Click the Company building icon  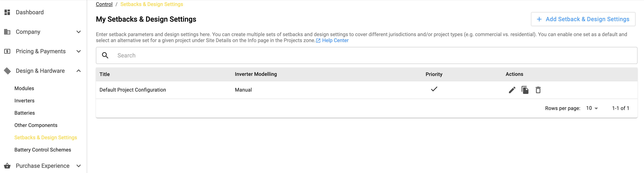(7, 32)
